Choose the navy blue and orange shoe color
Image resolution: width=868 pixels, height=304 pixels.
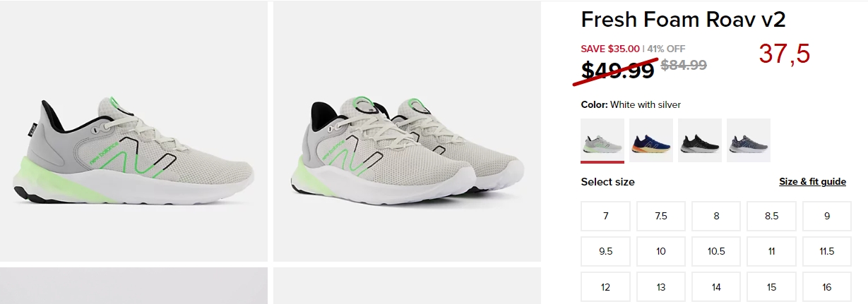click(651, 140)
